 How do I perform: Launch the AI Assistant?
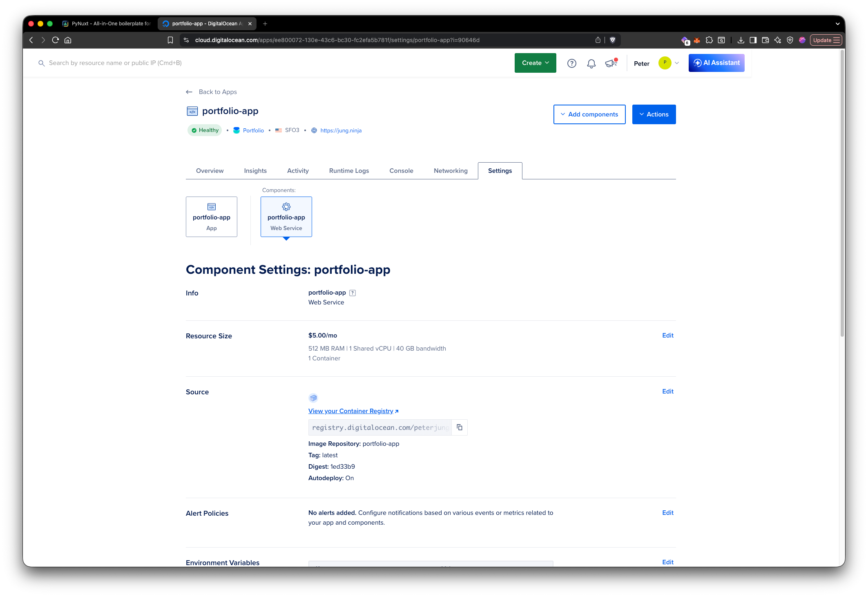click(x=716, y=63)
